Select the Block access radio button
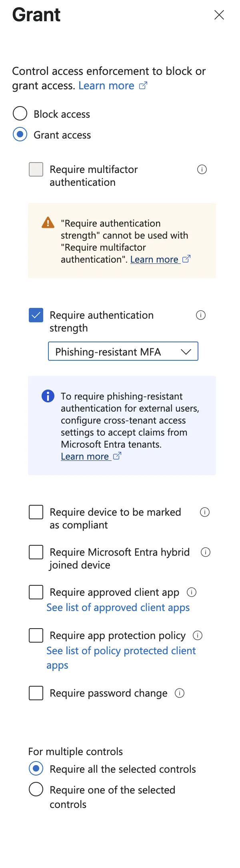 [20, 114]
